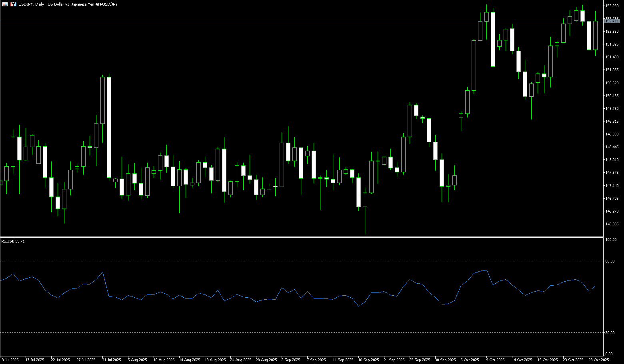Click the 145.835 label on the price axis
Viewport: 624px width, 364px height.
612,224
